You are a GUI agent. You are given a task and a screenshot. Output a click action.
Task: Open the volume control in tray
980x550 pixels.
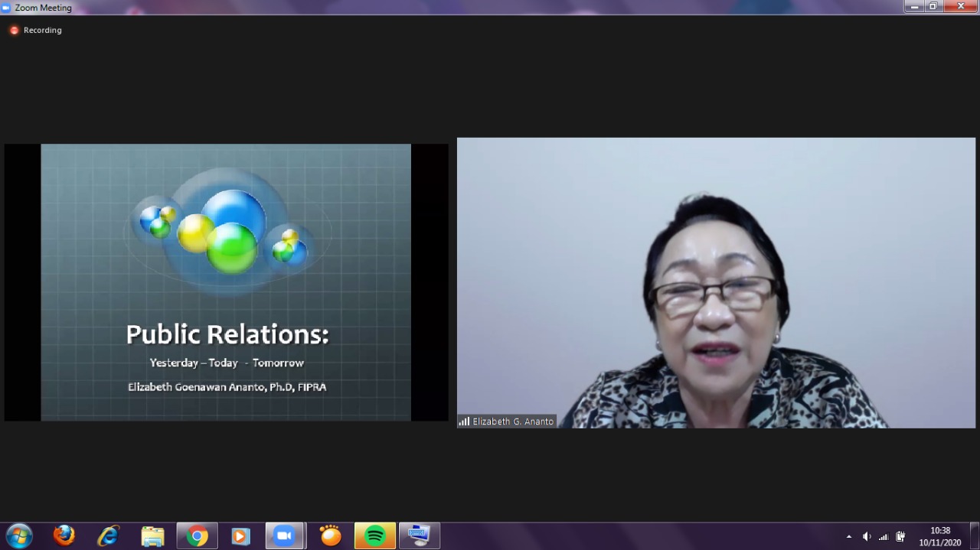click(x=867, y=537)
